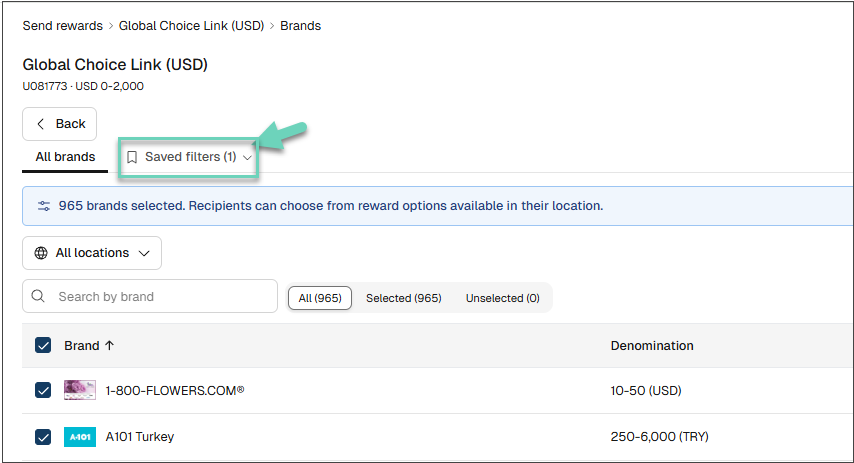Switch to the All brands tab
This screenshot has width=854, height=463.
click(65, 157)
